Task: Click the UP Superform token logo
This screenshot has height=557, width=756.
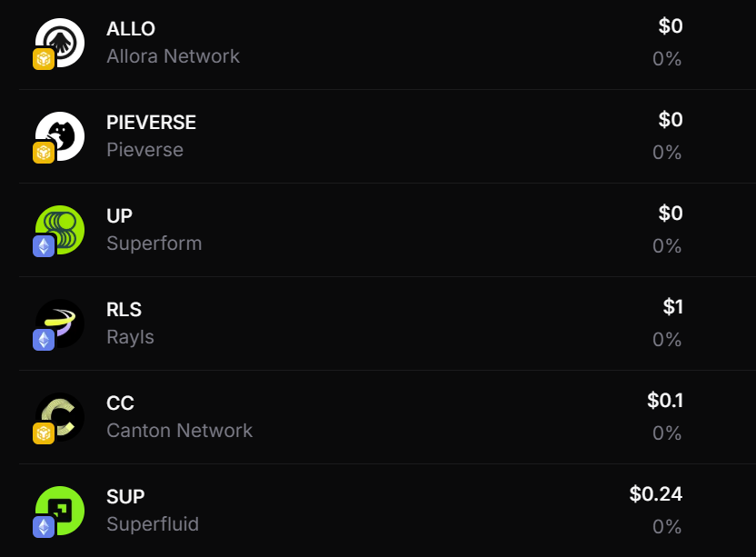Action: click(x=60, y=229)
